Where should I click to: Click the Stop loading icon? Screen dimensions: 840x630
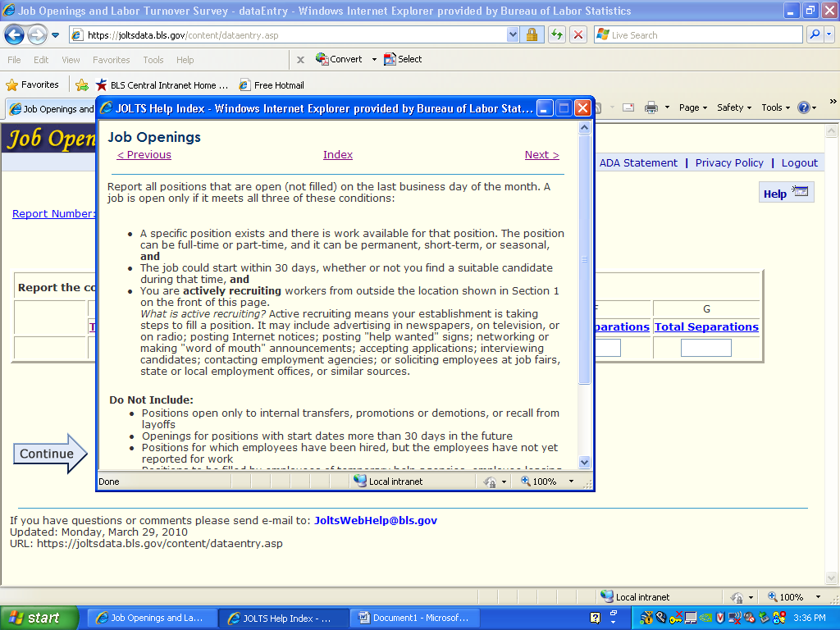[578, 35]
